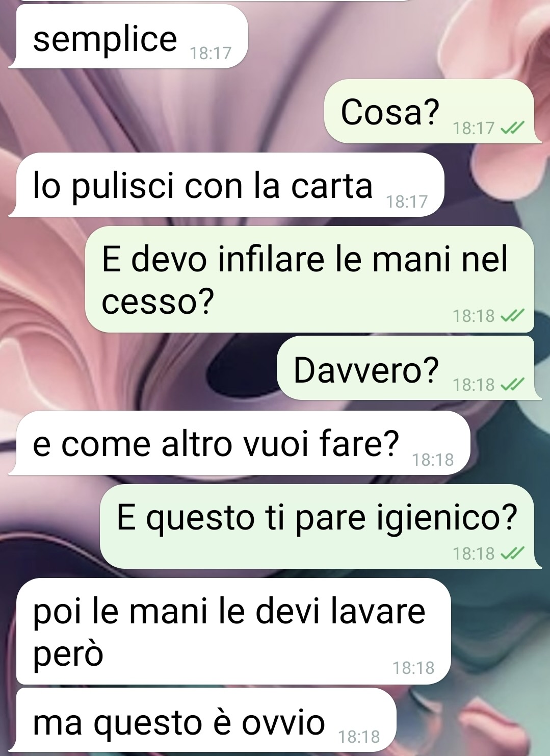Tap the 18:18 timestamp next to 'Davvero?'
The width and height of the screenshot is (550, 756).
coord(474,384)
